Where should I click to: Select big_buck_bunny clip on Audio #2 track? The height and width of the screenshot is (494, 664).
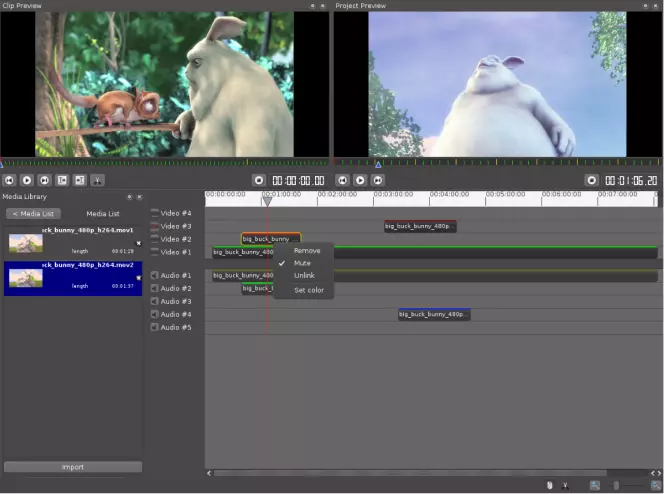257,288
